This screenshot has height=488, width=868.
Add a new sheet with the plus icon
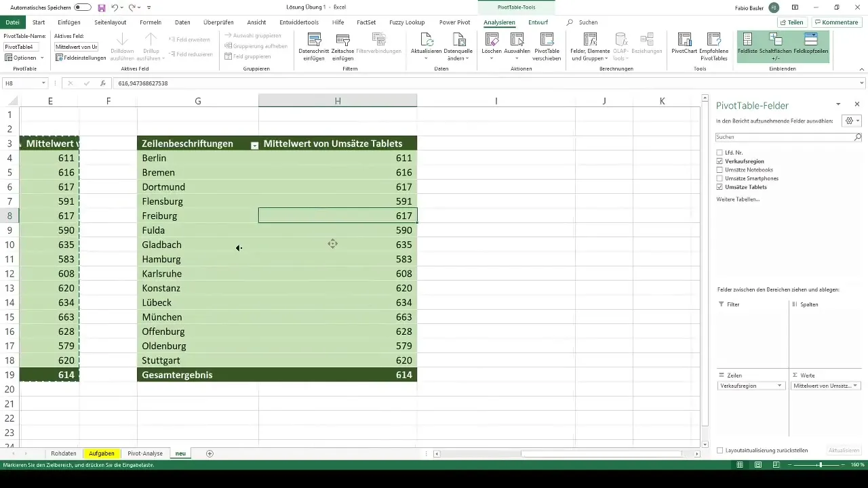pos(210,453)
